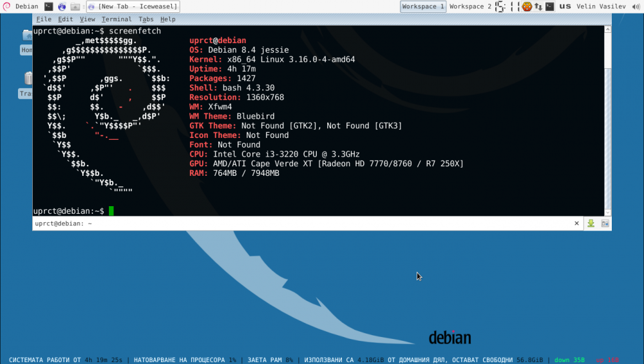Click the system uptime '4h 19m 25s' status text

coord(104,360)
